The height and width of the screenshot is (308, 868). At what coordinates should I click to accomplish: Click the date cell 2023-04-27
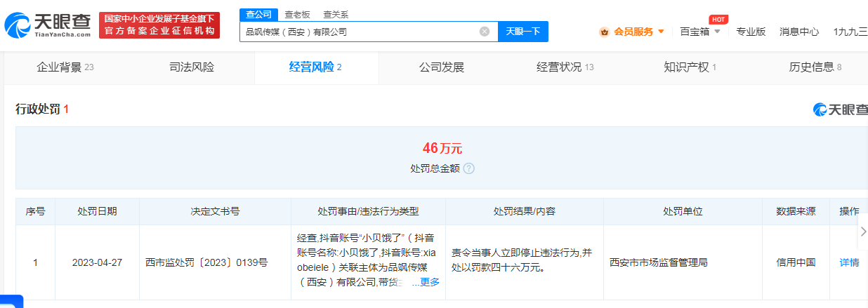coord(97,262)
